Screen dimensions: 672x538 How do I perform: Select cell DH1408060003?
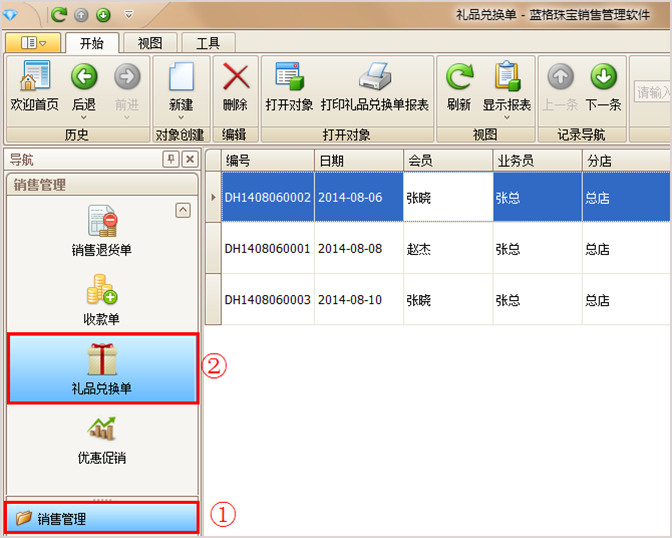pos(268,299)
